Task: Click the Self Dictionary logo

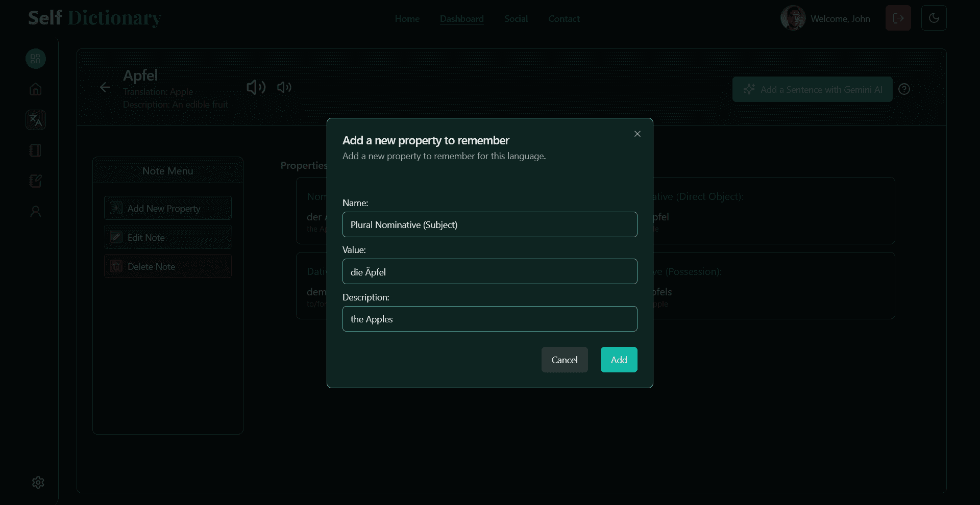Action: click(95, 18)
